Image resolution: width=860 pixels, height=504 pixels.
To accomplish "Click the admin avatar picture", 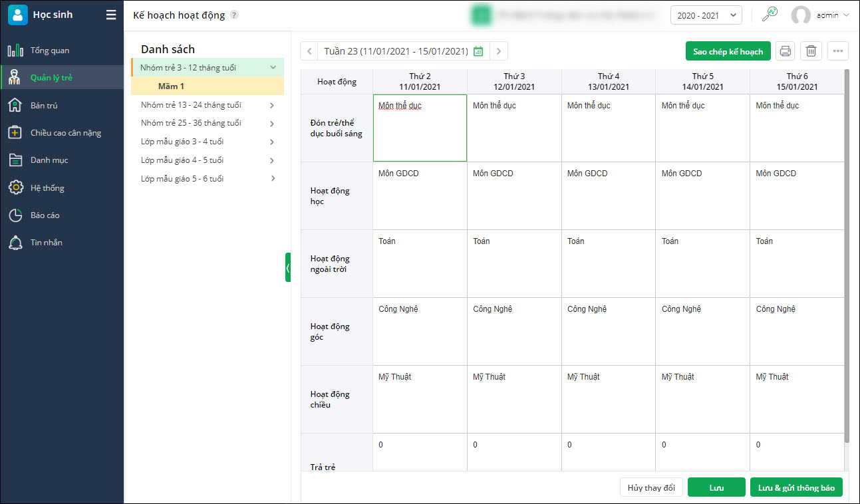I will point(801,15).
